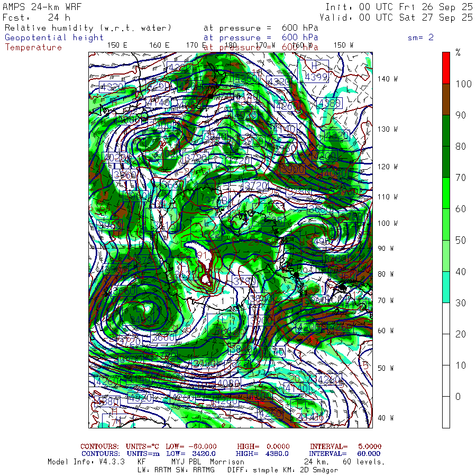This screenshot has height=476, width=476.
Task: Select the 'Relative humidity (w.r.t. water)' label
Action: pos(88,28)
